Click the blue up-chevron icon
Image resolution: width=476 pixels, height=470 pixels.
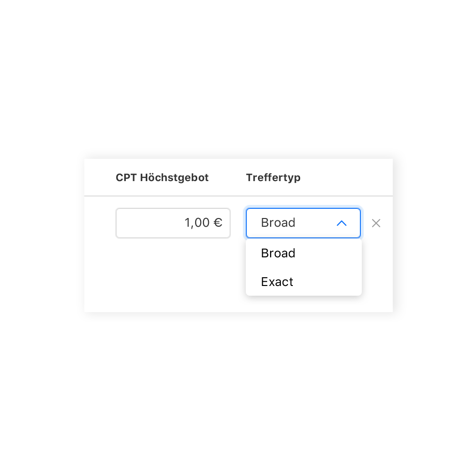coord(341,223)
